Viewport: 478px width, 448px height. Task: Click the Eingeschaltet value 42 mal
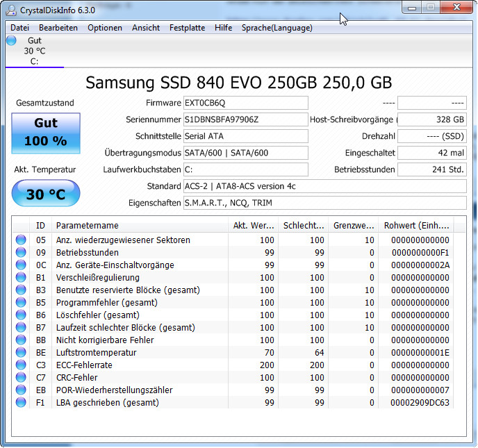[x=432, y=153]
